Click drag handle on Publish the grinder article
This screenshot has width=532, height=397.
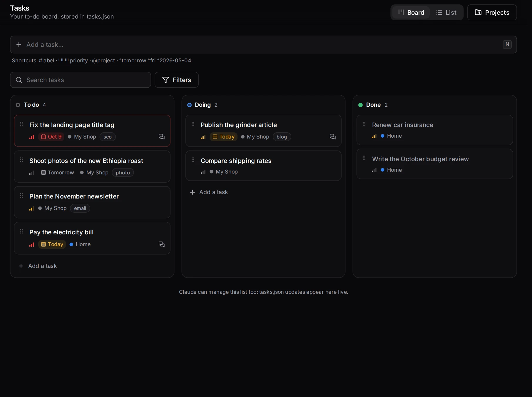(193, 124)
